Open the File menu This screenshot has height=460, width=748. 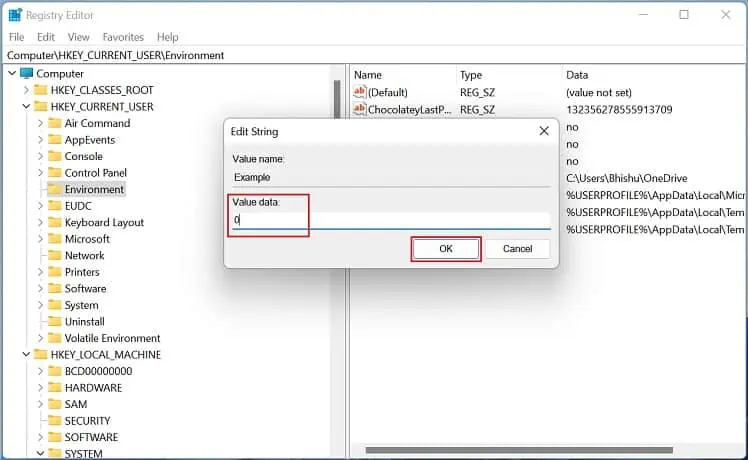point(16,37)
